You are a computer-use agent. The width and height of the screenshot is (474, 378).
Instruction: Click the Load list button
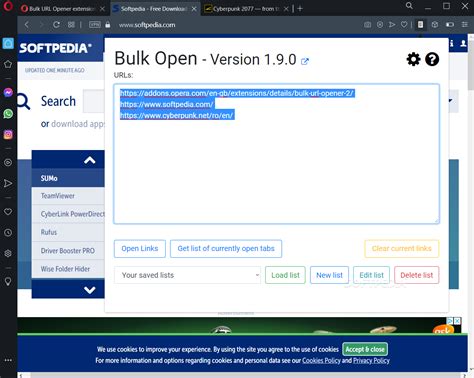tap(285, 275)
